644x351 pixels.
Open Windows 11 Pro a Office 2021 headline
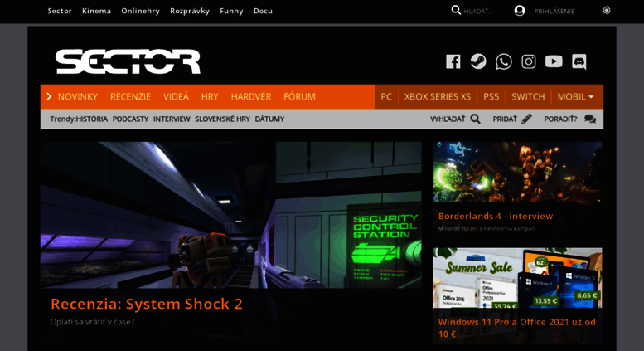pyautogui.click(x=516, y=328)
